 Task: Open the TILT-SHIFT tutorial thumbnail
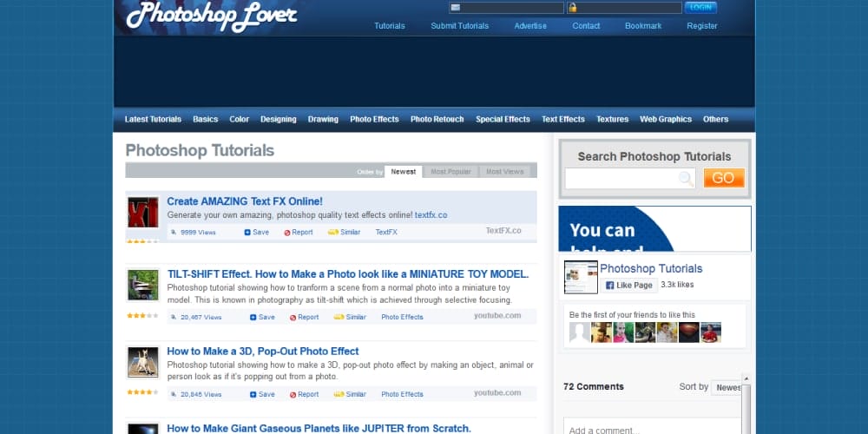143,285
